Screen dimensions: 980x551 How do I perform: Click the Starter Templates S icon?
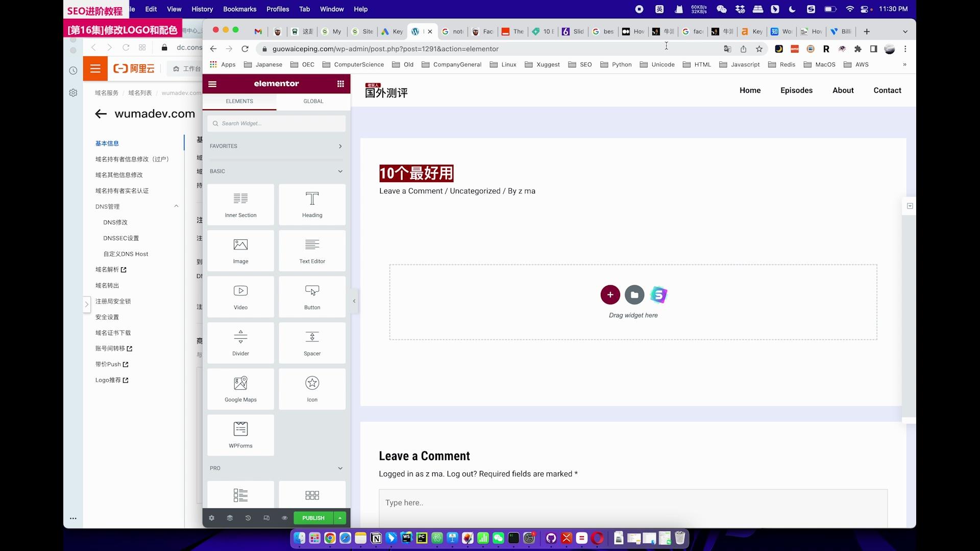click(658, 295)
